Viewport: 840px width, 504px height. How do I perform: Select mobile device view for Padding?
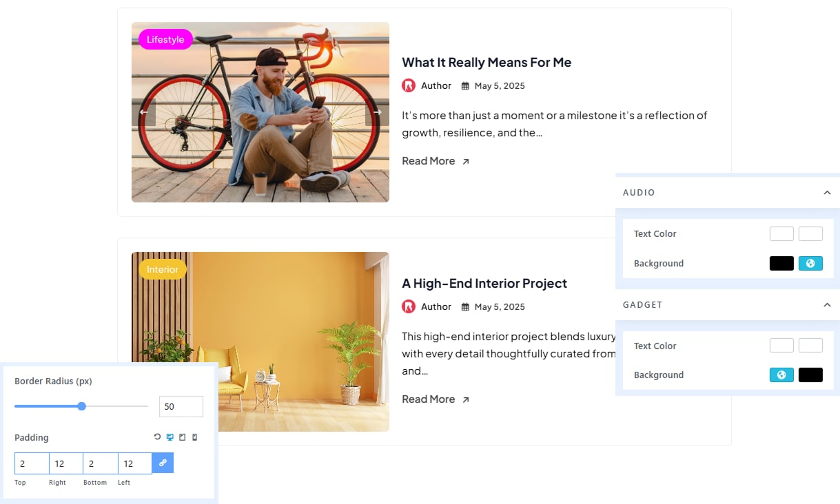click(194, 437)
